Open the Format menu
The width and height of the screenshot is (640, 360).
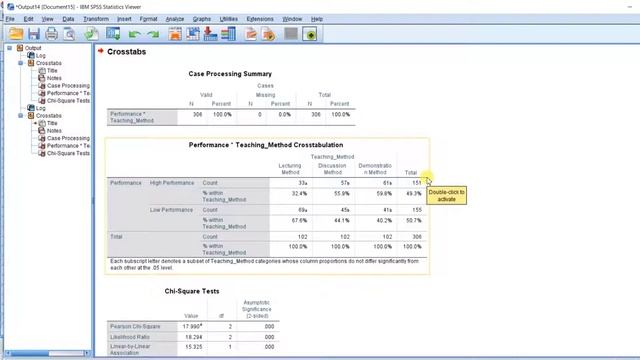pyautogui.click(x=148, y=19)
